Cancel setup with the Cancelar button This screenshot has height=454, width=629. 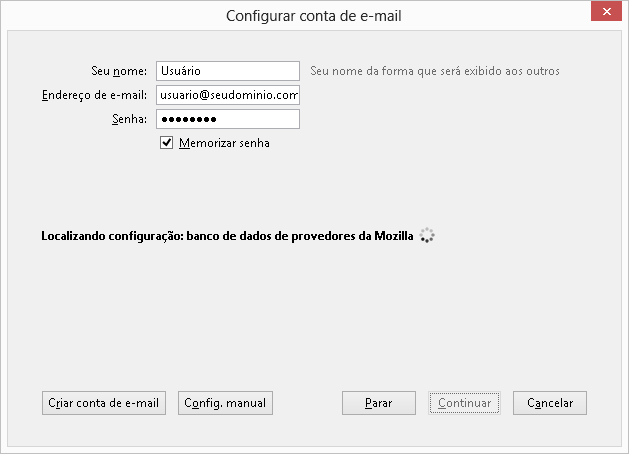[x=550, y=403]
